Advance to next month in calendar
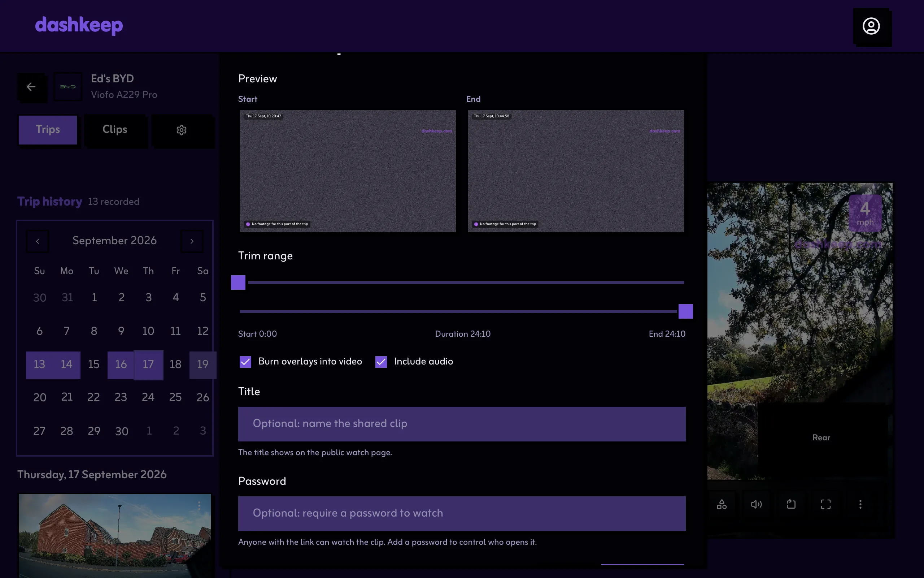 pyautogui.click(x=192, y=241)
